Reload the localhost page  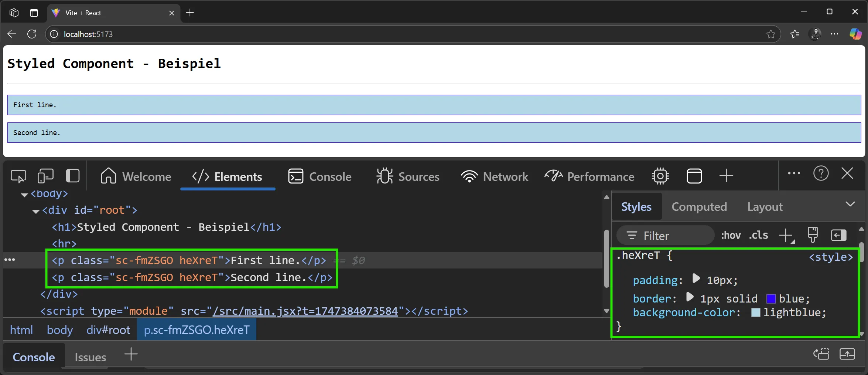tap(32, 34)
